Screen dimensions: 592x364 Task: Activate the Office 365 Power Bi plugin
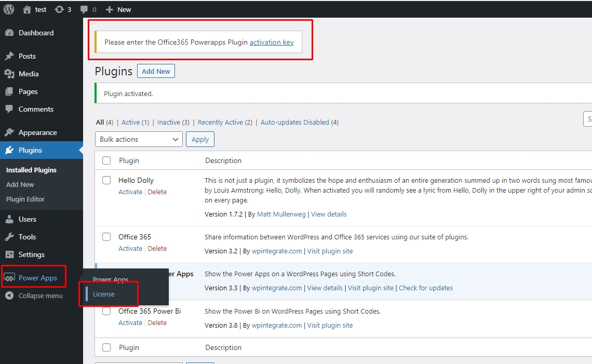click(x=130, y=323)
